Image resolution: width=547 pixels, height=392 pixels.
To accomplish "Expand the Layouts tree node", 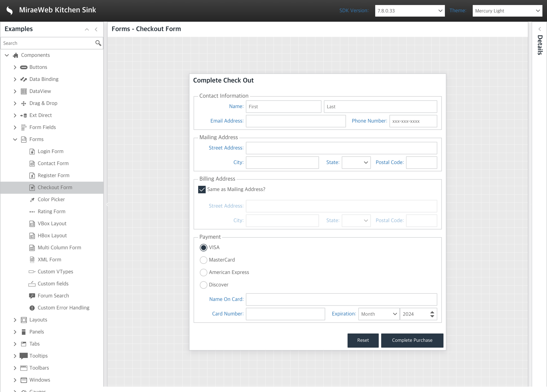I will point(15,320).
